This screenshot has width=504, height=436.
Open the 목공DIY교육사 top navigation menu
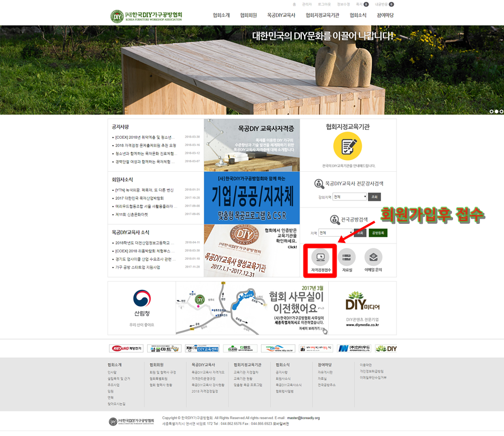[x=281, y=15]
